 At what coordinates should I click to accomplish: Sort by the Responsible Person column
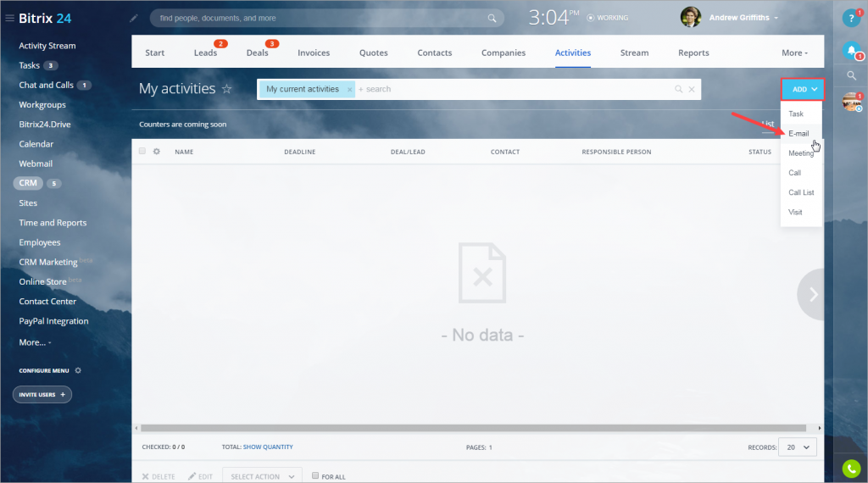[616, 152]
